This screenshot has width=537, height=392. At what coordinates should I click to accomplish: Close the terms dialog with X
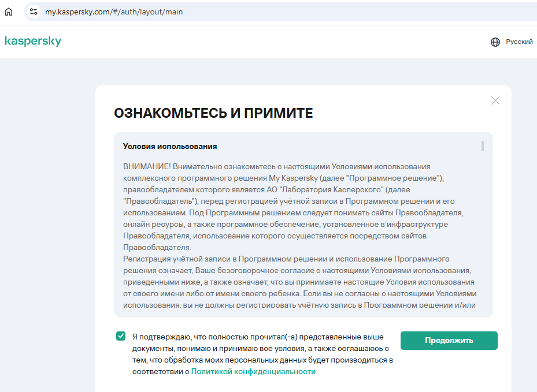495,100
